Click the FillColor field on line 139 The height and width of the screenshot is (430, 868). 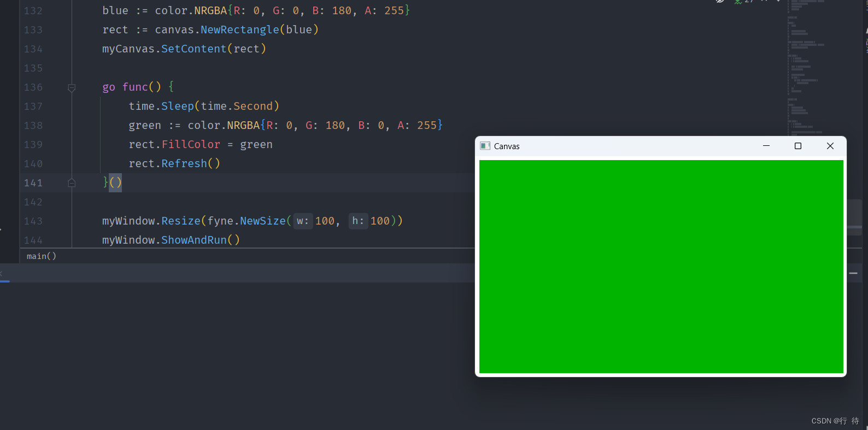(x=191, y=144)
